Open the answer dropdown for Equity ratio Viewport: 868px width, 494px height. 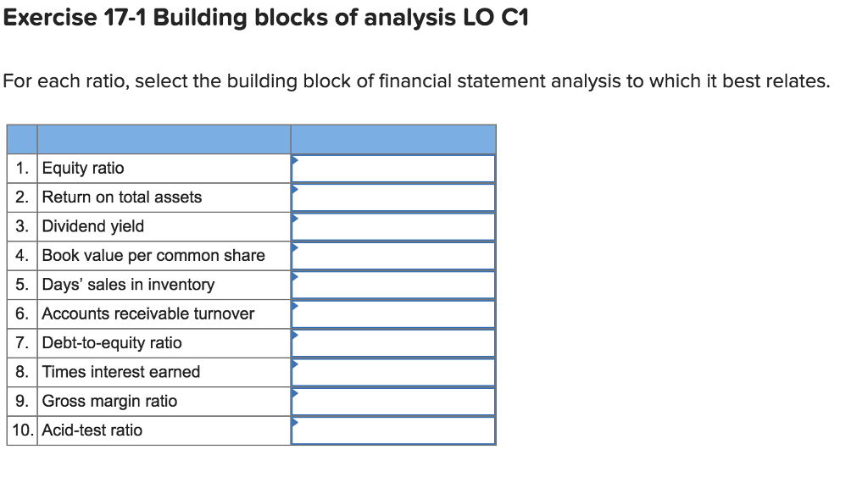[x=393, y=168]
